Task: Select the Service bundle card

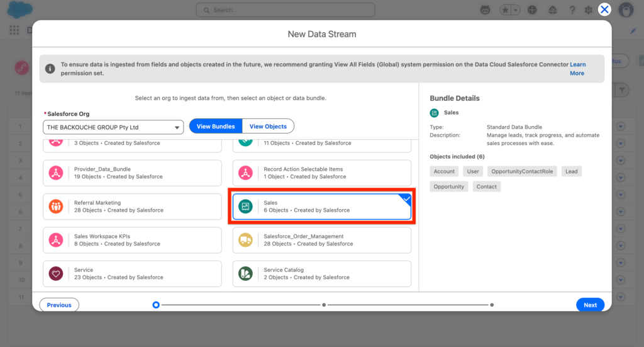Action: tap(132, 274)
